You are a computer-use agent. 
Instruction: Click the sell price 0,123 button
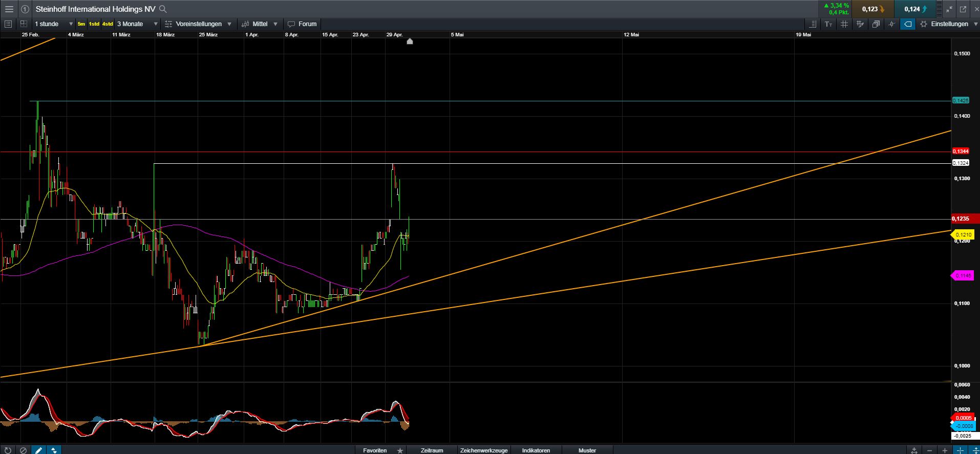(x=872, y=9)
